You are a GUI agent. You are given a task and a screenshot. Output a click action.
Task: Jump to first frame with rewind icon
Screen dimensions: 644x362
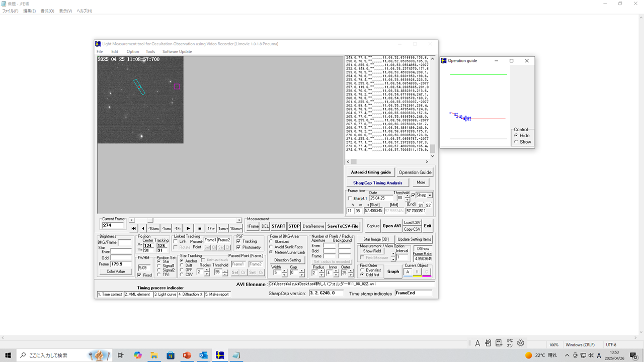pos(134,228)
